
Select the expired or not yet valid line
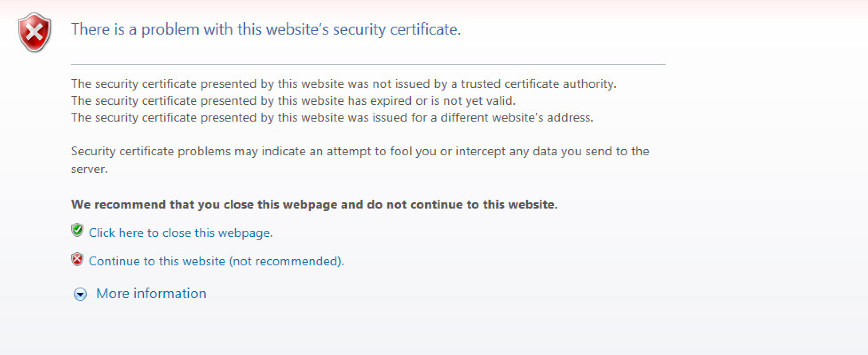pyautogui.click(x=293, y=101)
